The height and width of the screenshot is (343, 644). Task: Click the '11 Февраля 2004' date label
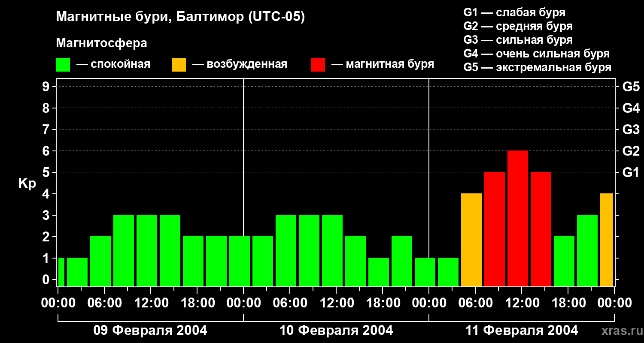(522, 331)
